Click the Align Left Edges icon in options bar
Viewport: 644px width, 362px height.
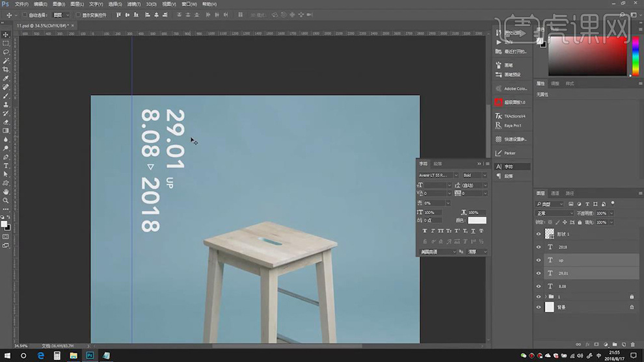pyautogui.click(x=148, y=15)
